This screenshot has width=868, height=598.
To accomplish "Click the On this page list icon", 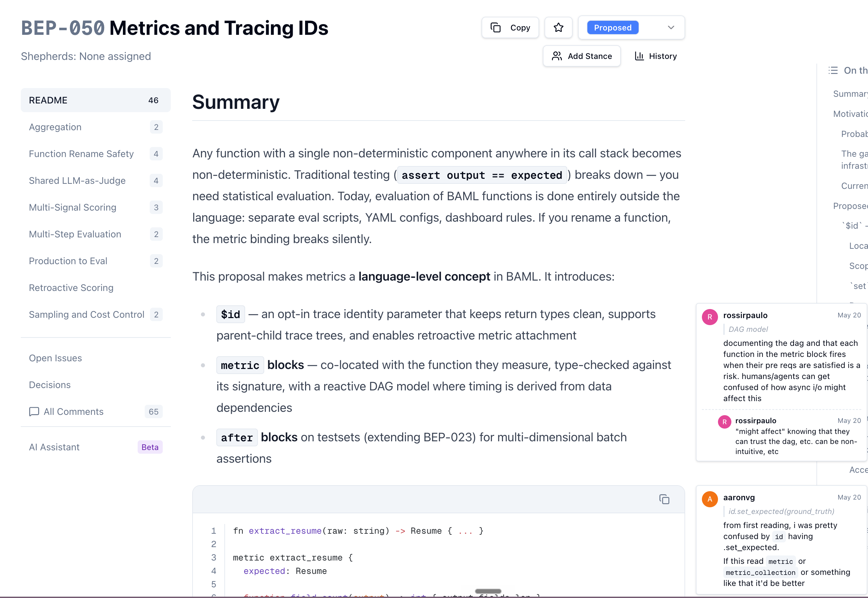I will (x=833, y=70).
